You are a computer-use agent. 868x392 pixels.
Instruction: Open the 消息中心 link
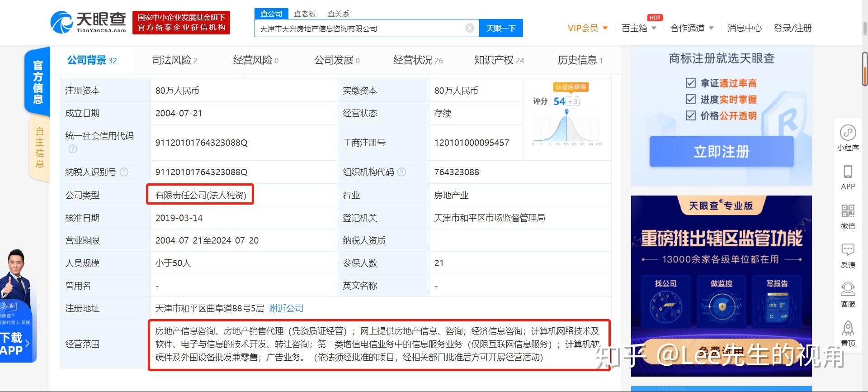click(745, 28)
